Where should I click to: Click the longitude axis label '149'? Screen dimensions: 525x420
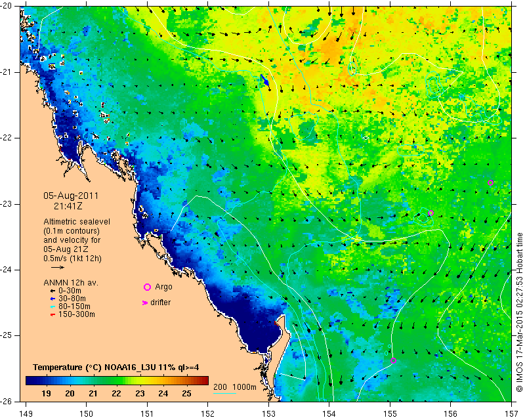click(x=26, y=414)
